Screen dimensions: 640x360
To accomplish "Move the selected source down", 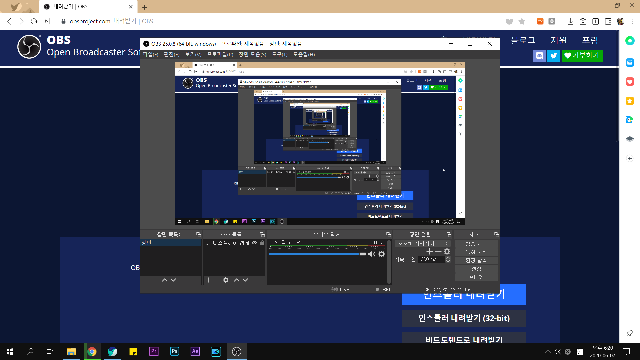I will click(x=245, y=280).
